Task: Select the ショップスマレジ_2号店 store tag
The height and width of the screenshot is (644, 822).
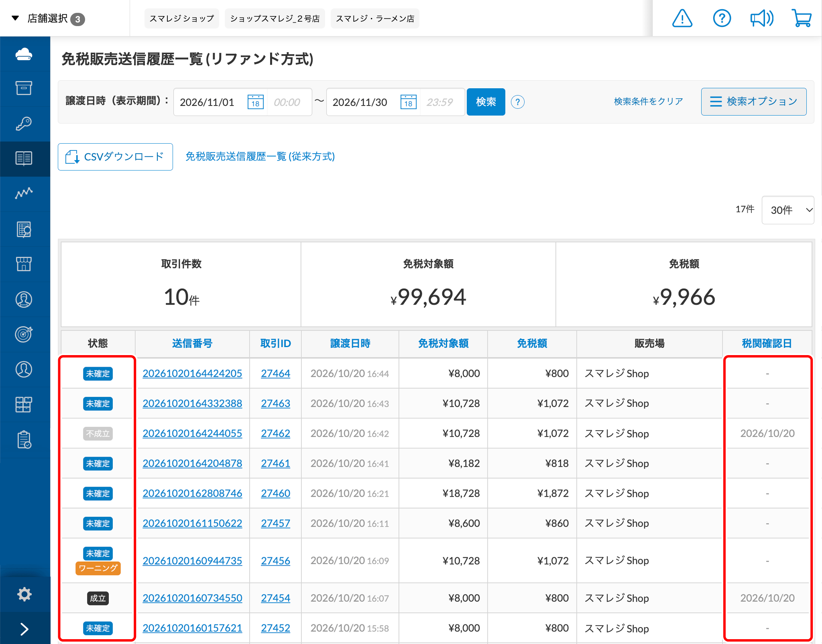Action: tap(275, 18)
